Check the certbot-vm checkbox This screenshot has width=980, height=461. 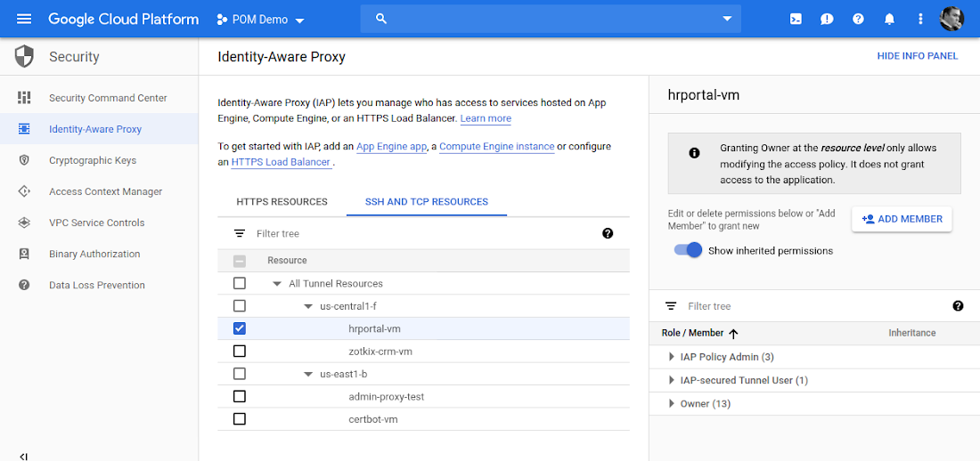pos(240,419)
